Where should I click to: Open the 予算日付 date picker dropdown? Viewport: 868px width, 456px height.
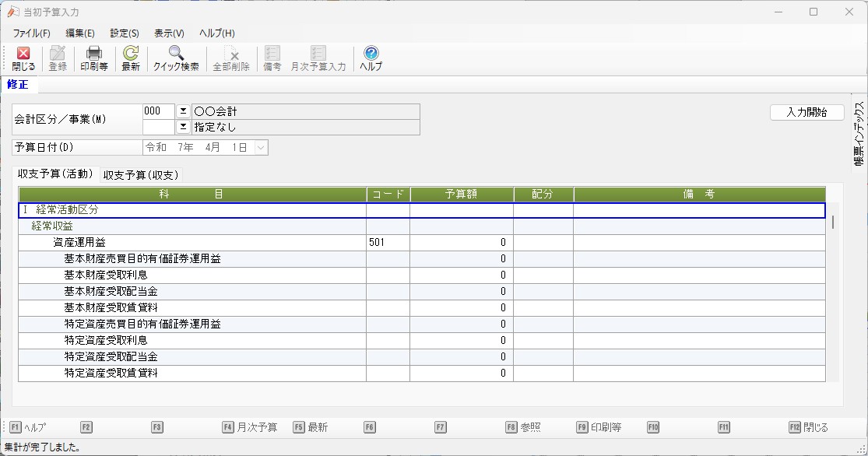point(261,147)
